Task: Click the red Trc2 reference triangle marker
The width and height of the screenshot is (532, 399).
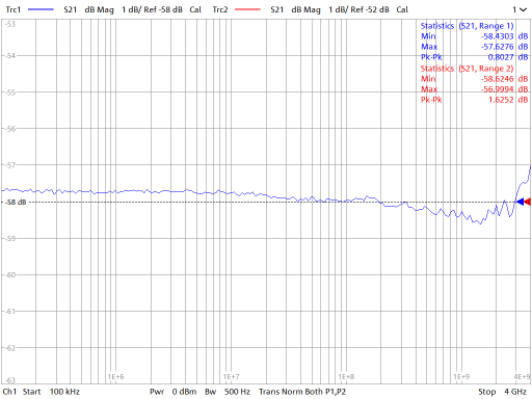Action: tap(528, 202)
